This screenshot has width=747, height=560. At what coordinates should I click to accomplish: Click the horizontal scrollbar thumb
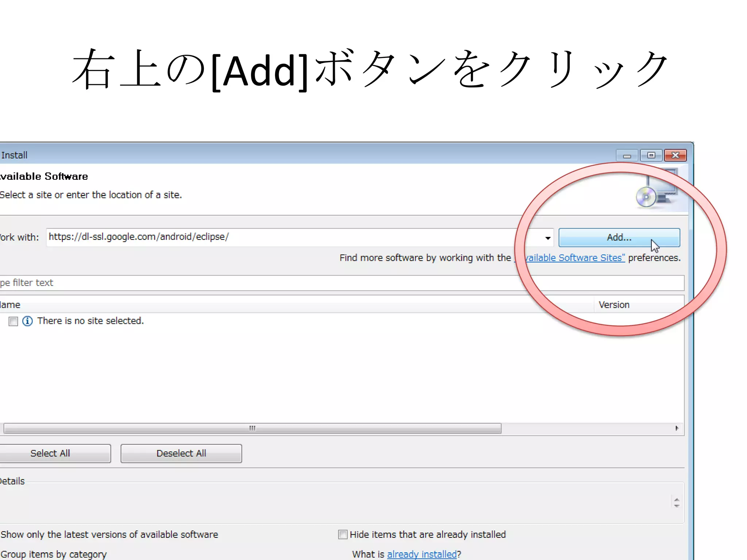[x=252, y=428]
